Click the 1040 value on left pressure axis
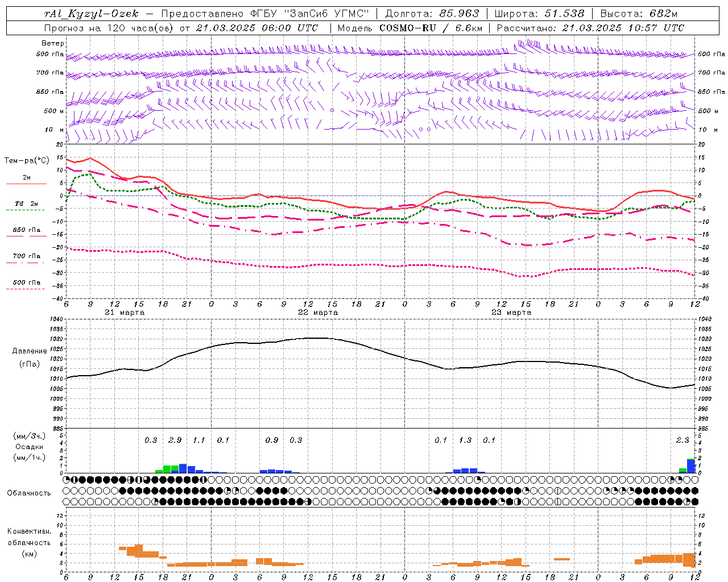Screen dimensions: 728x582 pos(55,319)
